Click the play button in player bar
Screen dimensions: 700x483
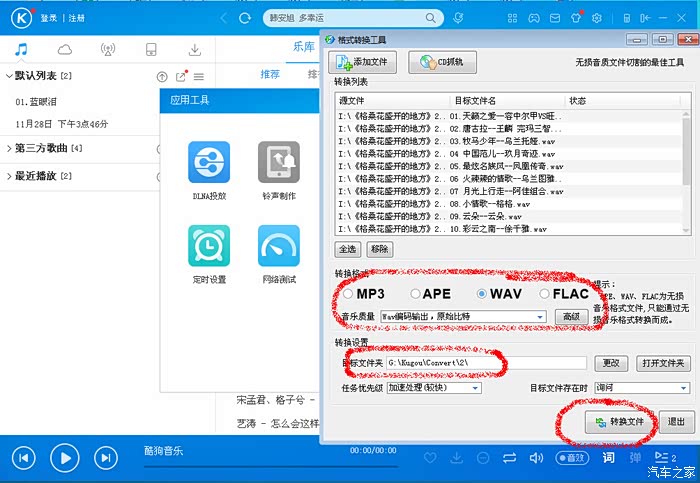click(65, 458)
